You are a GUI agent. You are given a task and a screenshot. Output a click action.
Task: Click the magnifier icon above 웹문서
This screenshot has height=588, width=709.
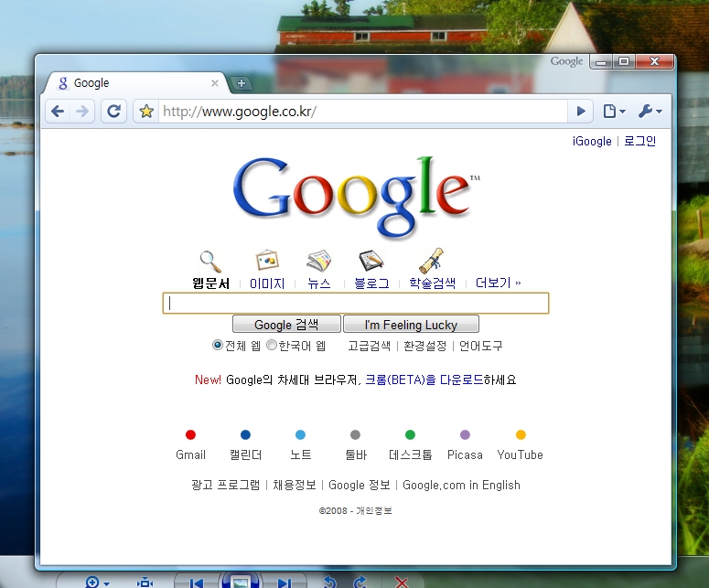(x=210, y=262)
